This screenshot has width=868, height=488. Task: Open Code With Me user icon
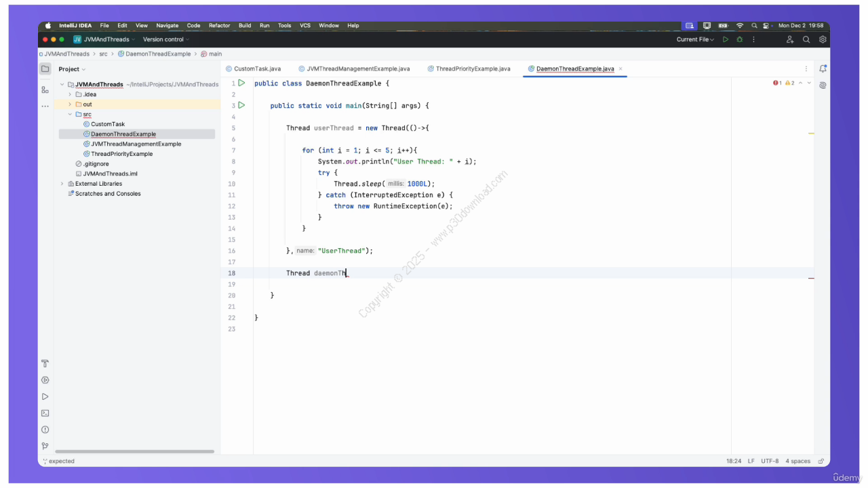(x=790, y=39)
